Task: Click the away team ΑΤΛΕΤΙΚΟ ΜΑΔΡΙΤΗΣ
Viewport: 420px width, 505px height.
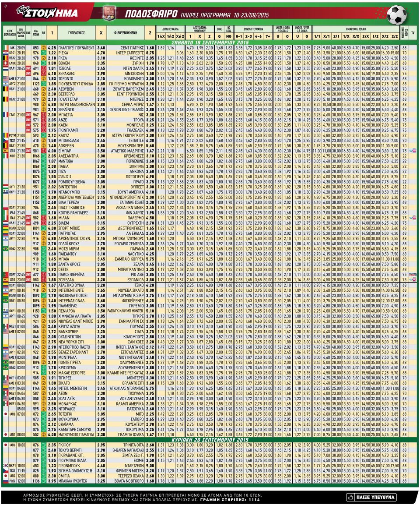Action: tap(128, 151)
